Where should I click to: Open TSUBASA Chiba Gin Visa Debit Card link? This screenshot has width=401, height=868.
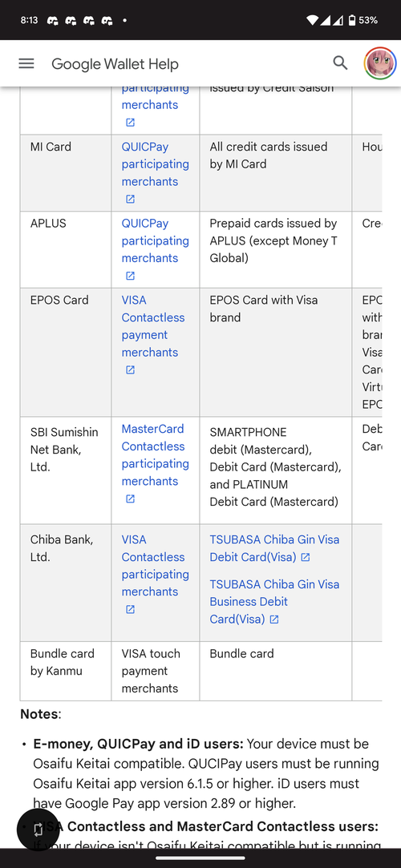pos(274,548)
